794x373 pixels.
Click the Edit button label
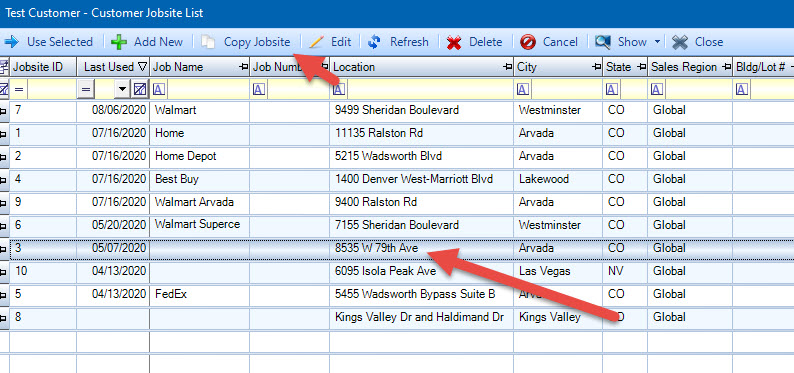click(341, 42)
